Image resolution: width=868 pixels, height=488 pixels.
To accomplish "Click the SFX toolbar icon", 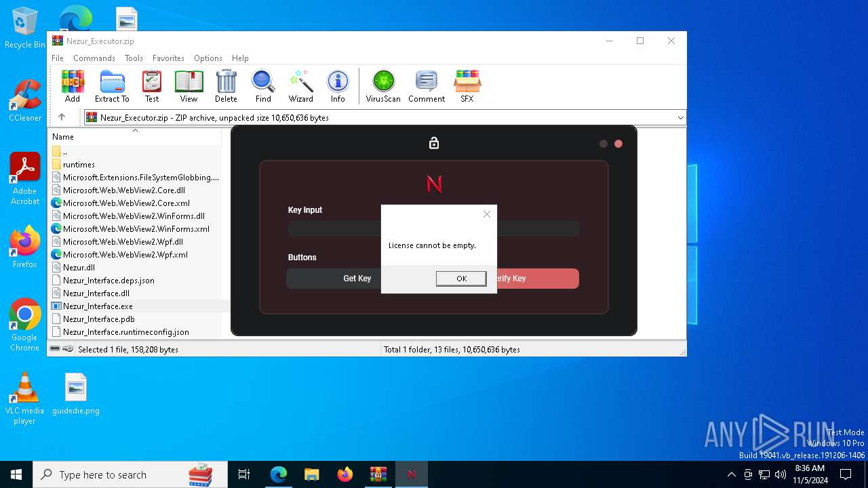I will click(x=467, y=86).
